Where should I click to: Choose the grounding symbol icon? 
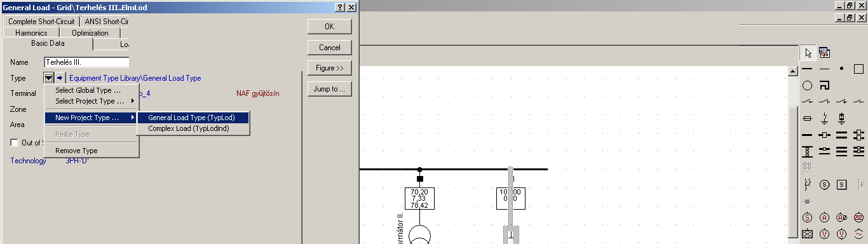[x=824, y=118]
